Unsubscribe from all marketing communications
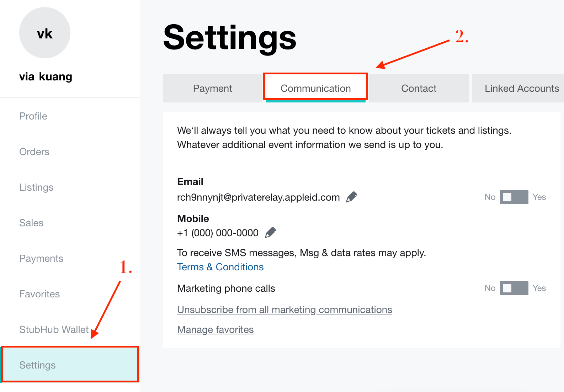 [x=284, y=310]
